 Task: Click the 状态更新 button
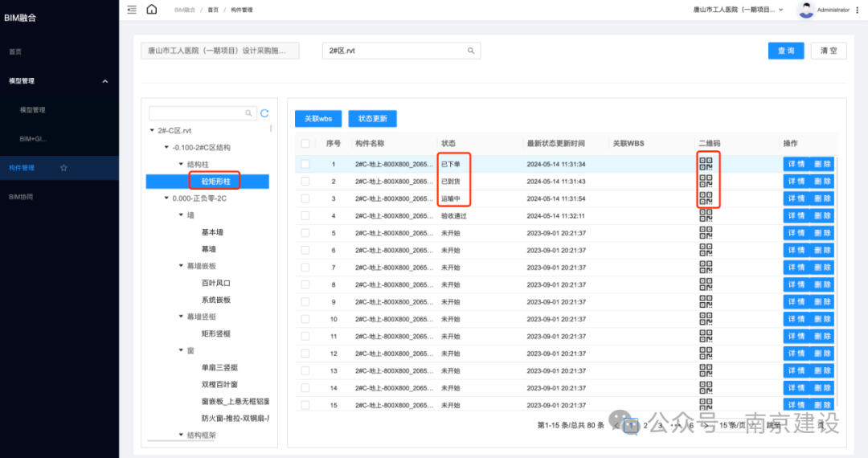pos(373,119)
